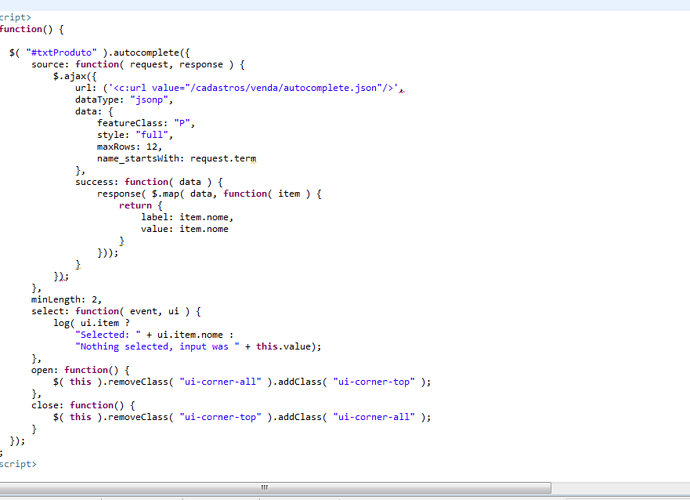Click the "jsonp" dataType value
This screenshot has width=690, height=500.
[149, 100]
